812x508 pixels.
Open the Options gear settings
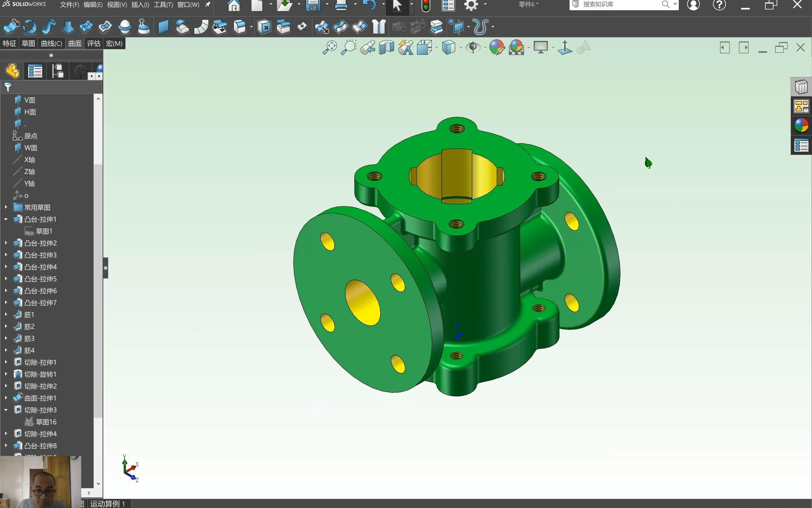[x=471, y=5]
